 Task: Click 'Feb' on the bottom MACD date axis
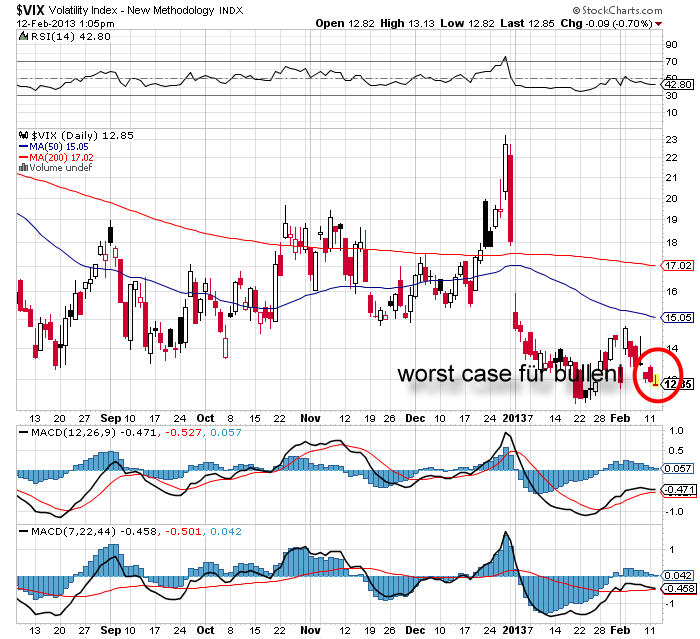point(620,631)
